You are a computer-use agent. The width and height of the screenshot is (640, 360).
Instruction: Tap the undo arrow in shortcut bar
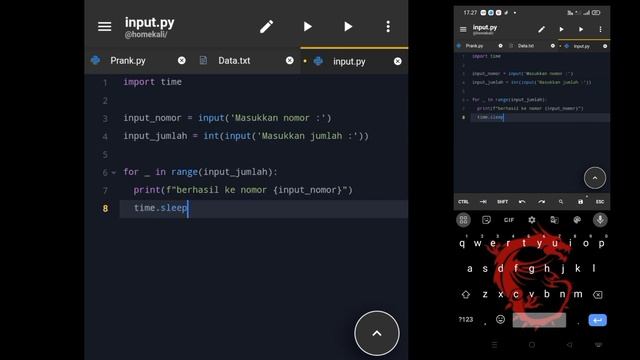pos(522,202)
